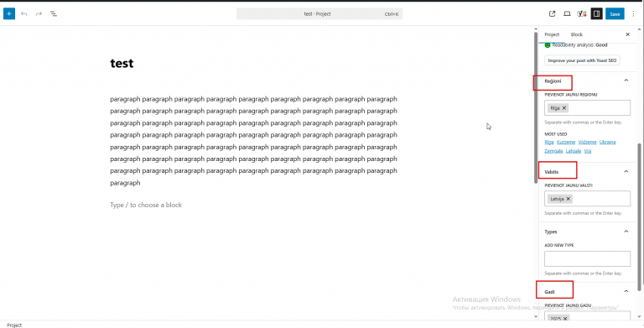Remove the 2025 year tag
Viewport: 644px width, 328px height.
[565, 319]
